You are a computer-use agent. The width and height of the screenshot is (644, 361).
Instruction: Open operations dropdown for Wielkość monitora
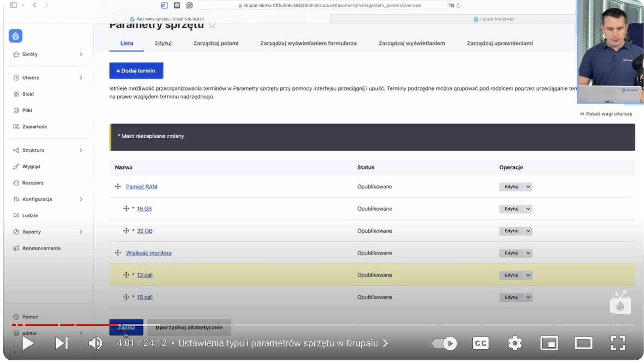pyautogui.click(x=529, y=253)
